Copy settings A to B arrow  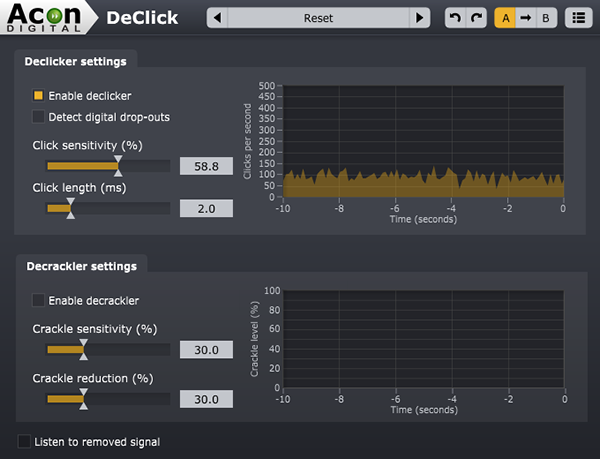525,18
